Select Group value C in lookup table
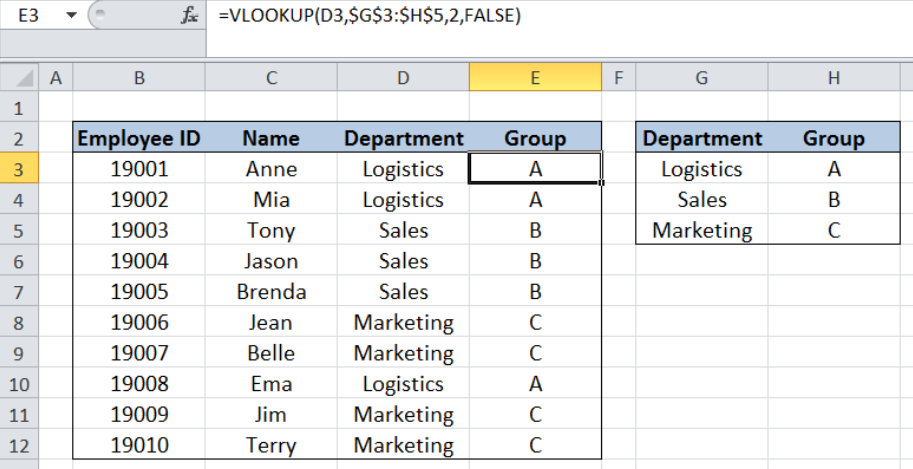 tap(834, 230)
